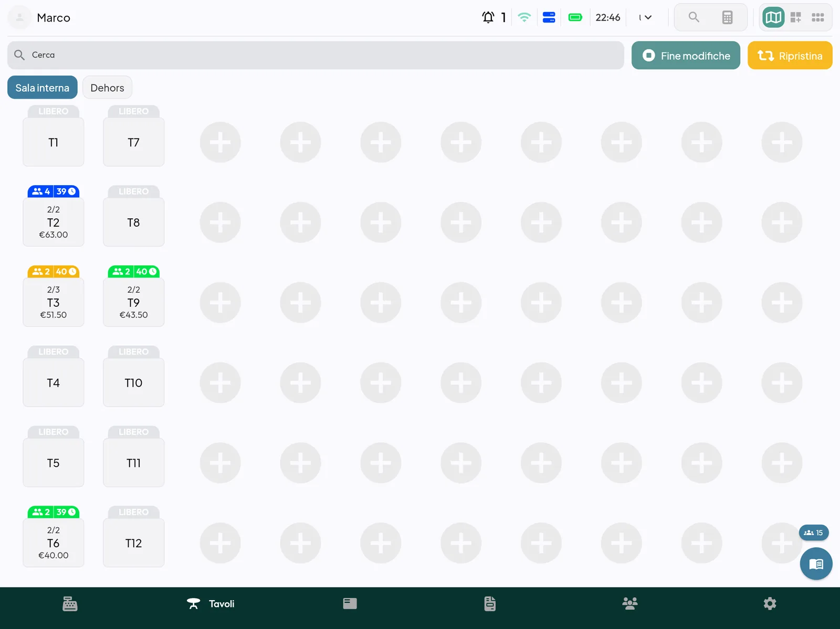Click the floating menu book button

pos(816,564)
